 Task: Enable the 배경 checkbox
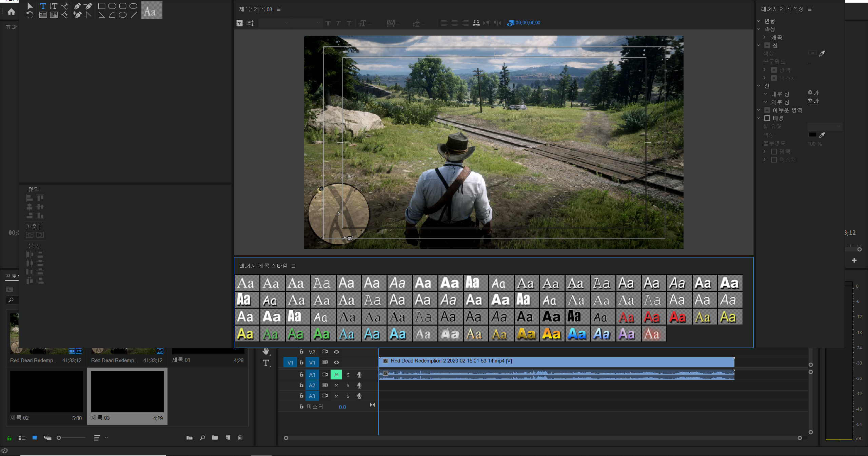767,118
